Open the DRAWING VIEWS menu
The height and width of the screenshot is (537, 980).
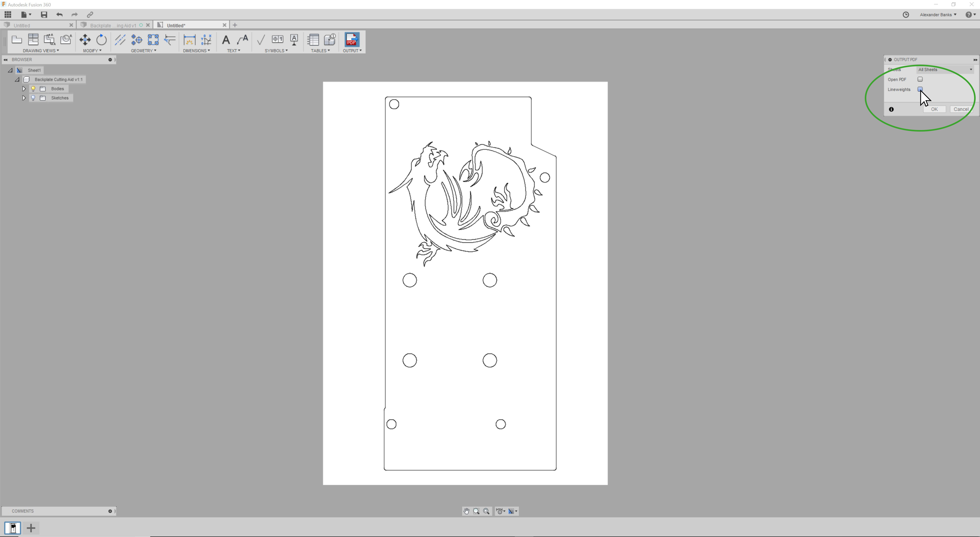[x=41, y=51]
